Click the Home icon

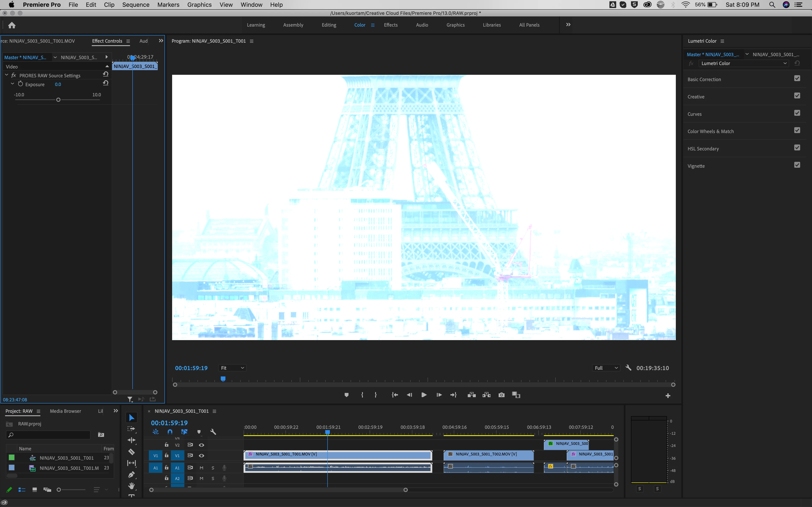coord(12,25)
